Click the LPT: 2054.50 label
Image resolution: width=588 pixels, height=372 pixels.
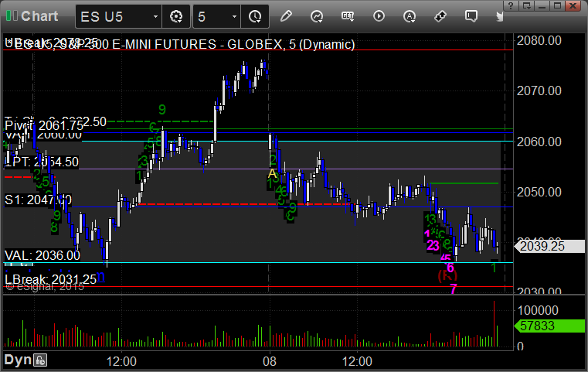pyautogui.click(x=42, y=162)
